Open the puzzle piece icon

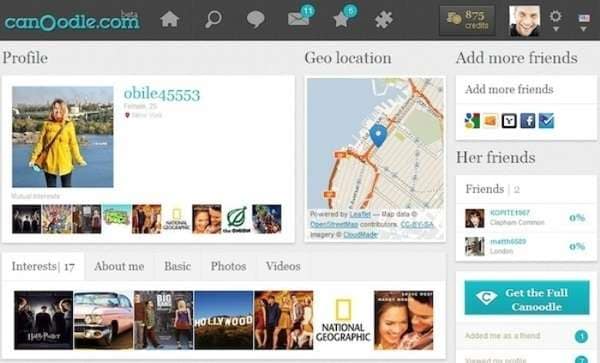coord(383,19)
